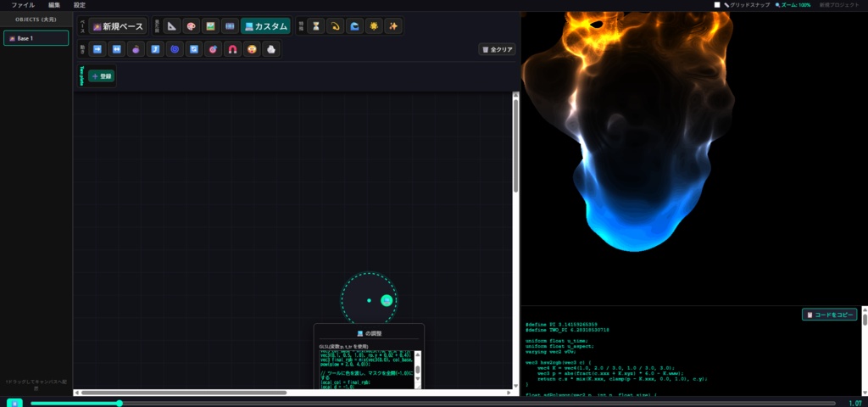Open the ファイル menu

pos(23,5)
